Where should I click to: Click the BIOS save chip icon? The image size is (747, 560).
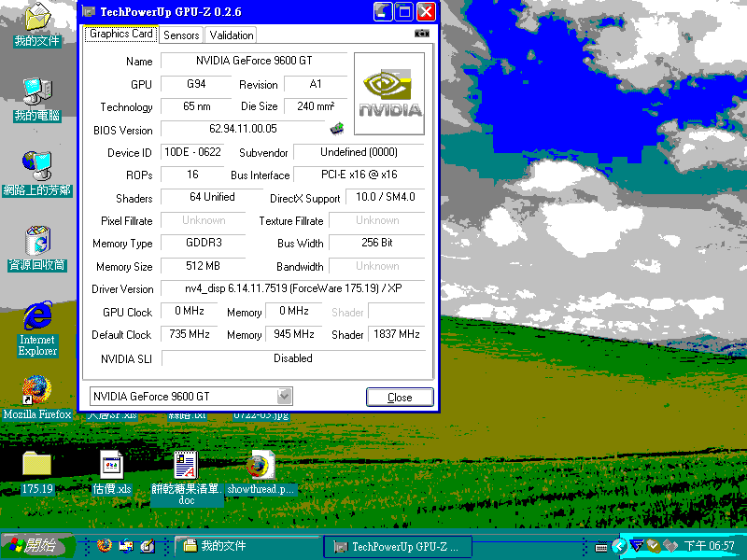(337, 128)
